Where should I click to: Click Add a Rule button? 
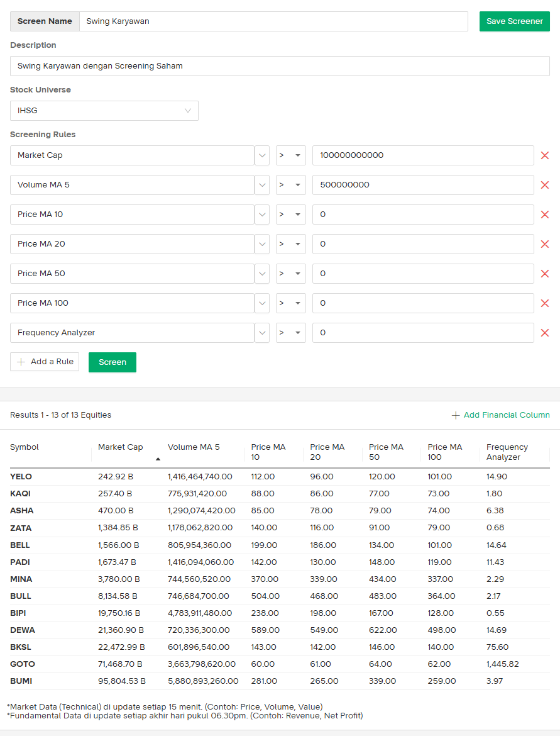tap(45, 362)
